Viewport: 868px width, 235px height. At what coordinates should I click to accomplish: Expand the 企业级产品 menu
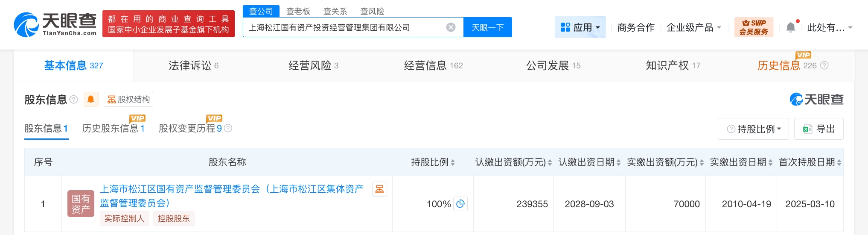(x=693, y=27)
